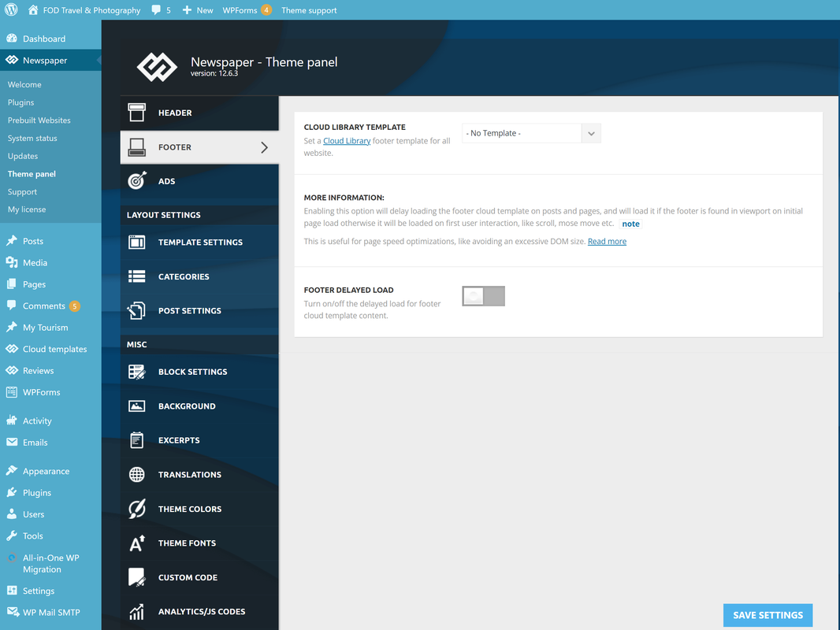Click FOD Travel & Photography site name
840x630 pixels.
[91, 10]
